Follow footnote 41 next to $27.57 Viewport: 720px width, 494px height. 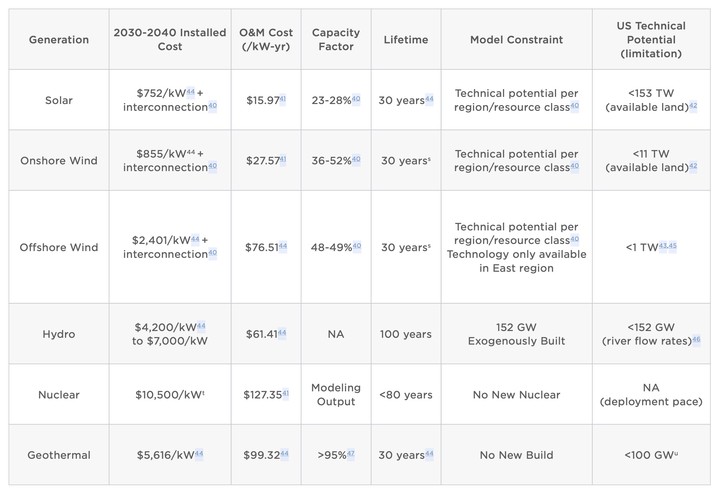click(283, 159)
